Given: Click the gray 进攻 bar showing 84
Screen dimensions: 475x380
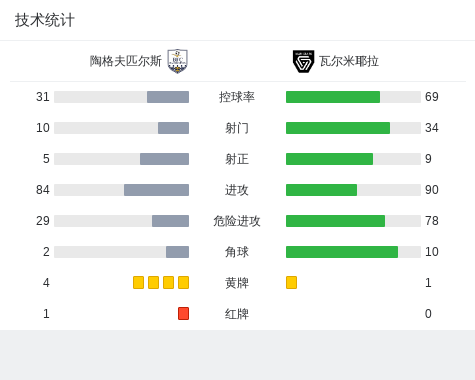Looking at the screenshot, I should (156, 190).
